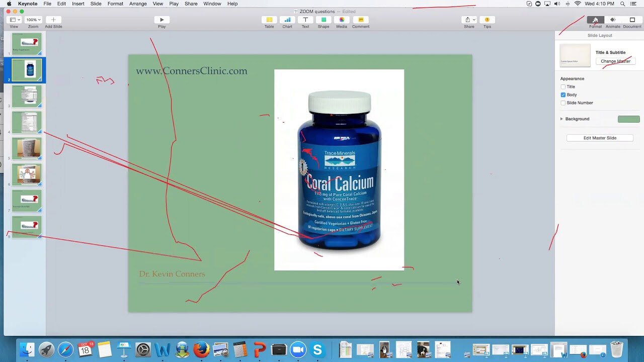Open the Insert menu

pyautogui.click(x=78, y=4)
